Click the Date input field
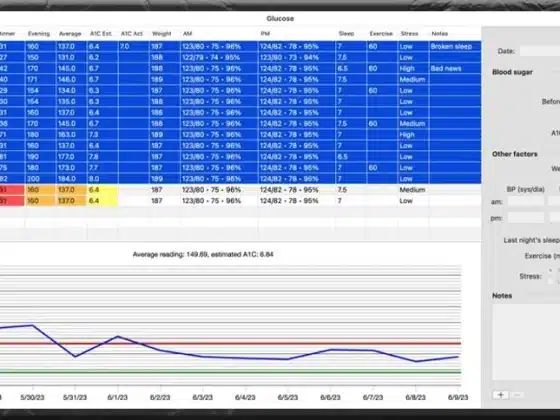 (540, 51)
